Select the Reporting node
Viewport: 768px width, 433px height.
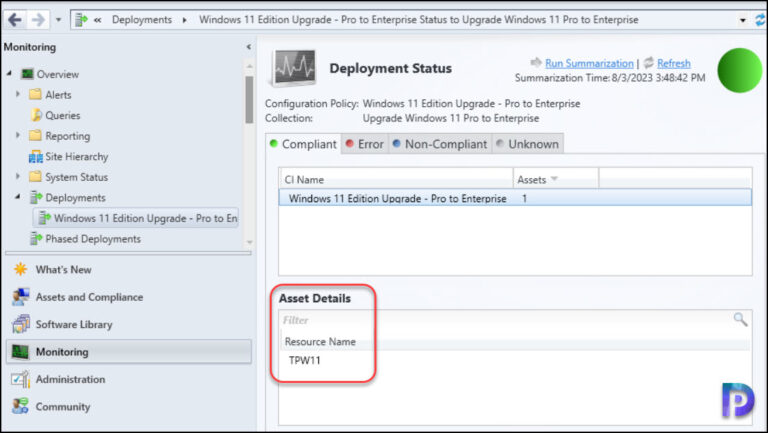coord(68,136)
